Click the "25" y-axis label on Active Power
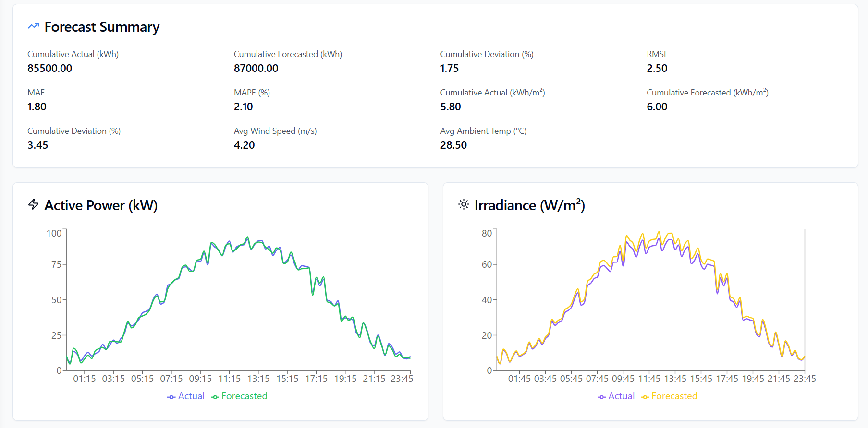Screen dimensions: 868x428 [57, 335]
